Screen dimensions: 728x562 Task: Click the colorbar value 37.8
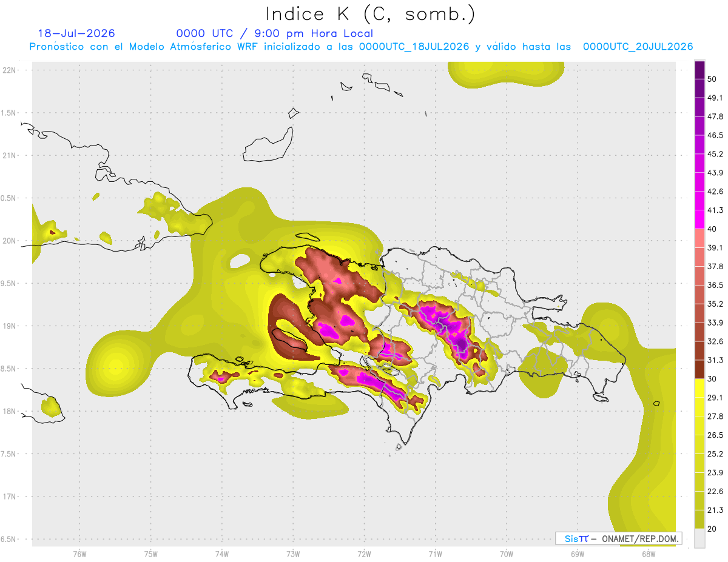(x=715, y=267)
